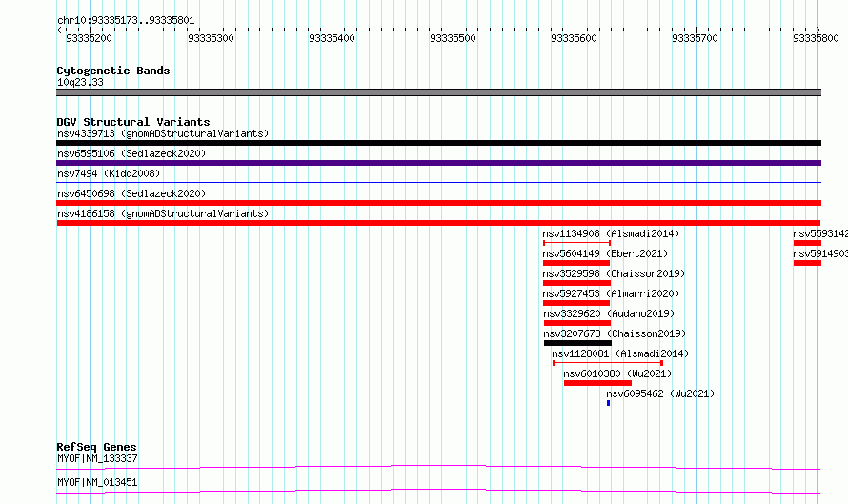Viewport: 848px width, 504px height.
Task: Click the nsv1134908 bracketed red line
Action: click(576, 243)
